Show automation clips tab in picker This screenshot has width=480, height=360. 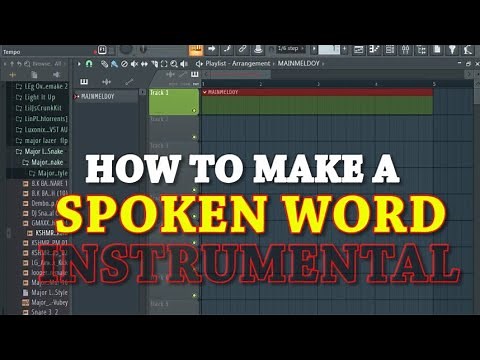[x=129, y=82]
